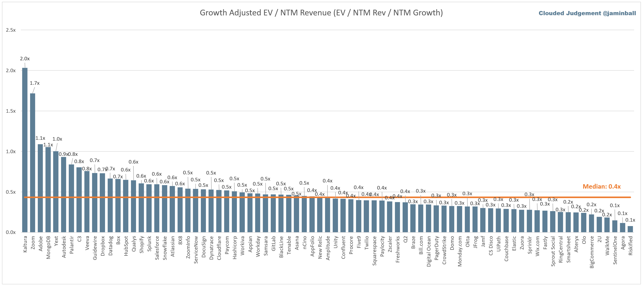Image resolution: width=644 pixels, height=287 pixels.
Task: Click the 'Palantir' x-axis label
Action: coord(71,245)
